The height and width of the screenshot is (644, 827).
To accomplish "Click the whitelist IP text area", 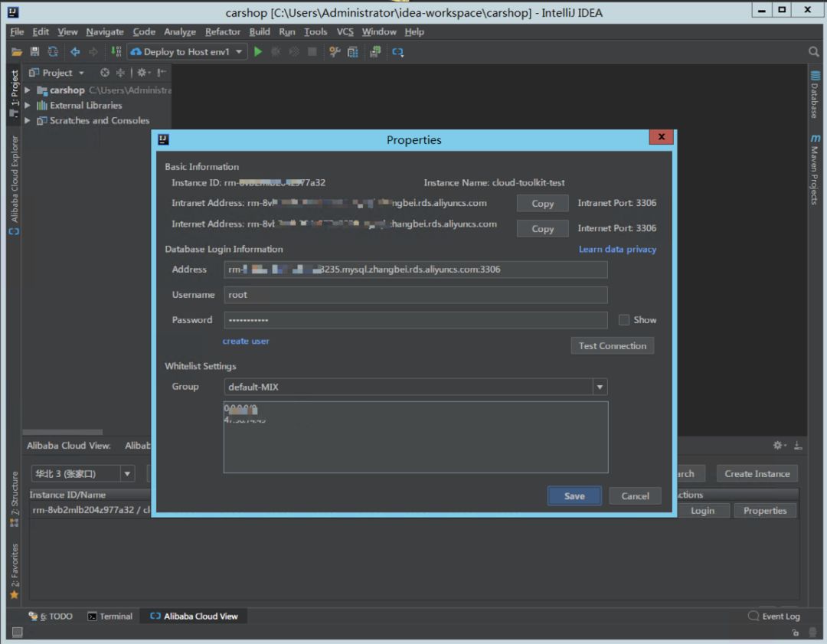I will (x=415, y=437).
